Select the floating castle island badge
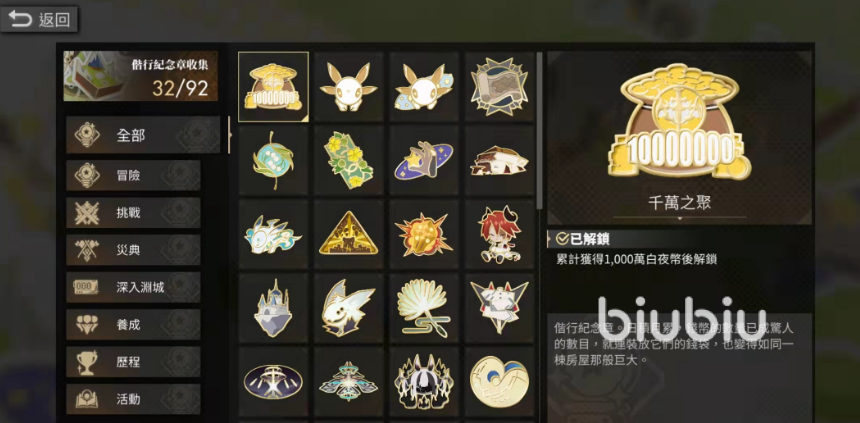Viewport: 860px width, 423px height. point(273,308)
